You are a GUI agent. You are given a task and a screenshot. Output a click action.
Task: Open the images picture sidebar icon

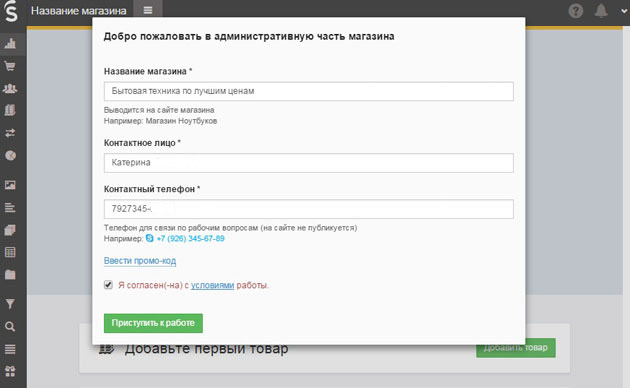pyautogui.click(x=10, y=185)
